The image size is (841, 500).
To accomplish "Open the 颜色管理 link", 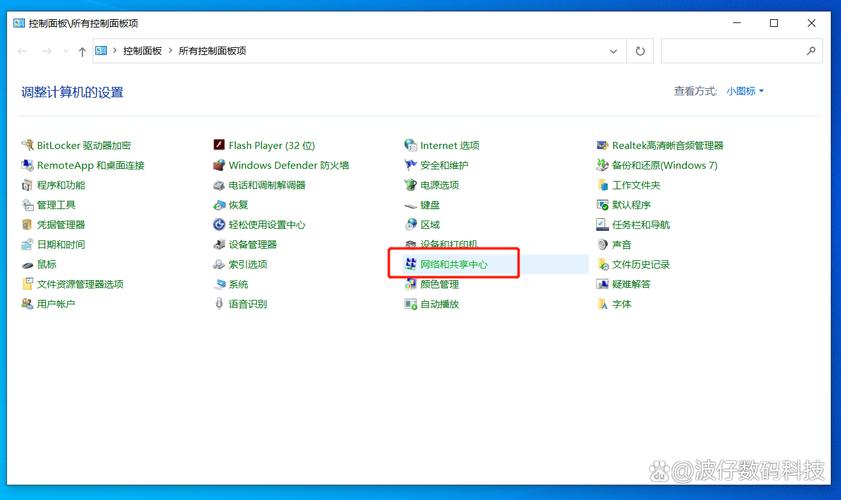I will 439,284.
